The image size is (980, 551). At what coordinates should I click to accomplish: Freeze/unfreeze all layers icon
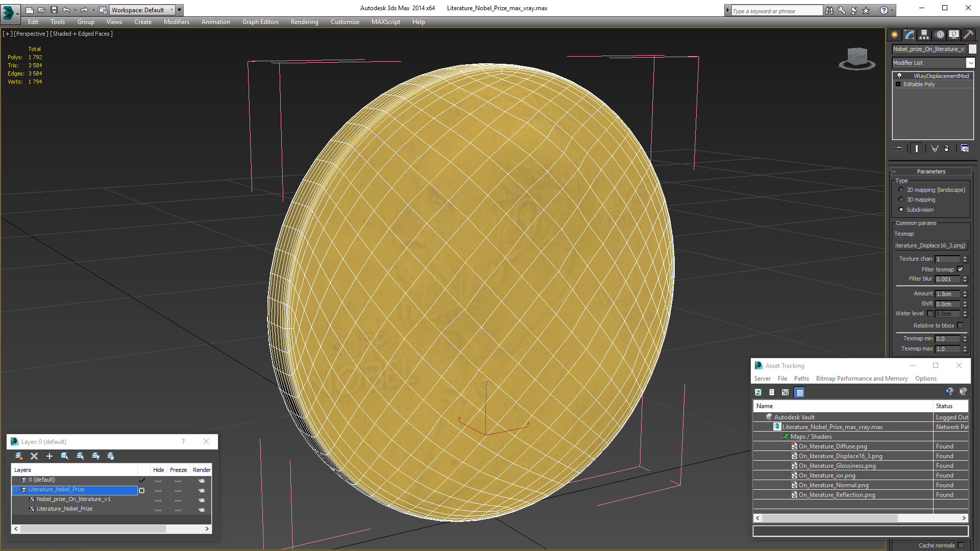[111, 456]
